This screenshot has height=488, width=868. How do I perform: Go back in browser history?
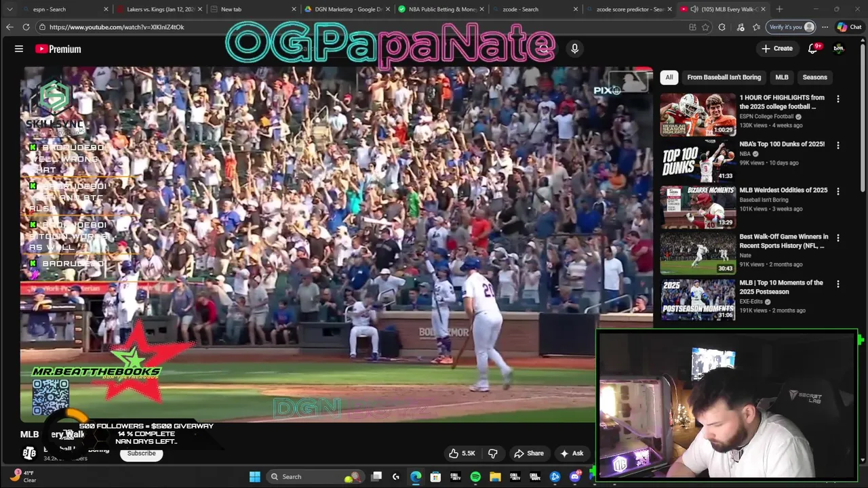tap(9, 27)
